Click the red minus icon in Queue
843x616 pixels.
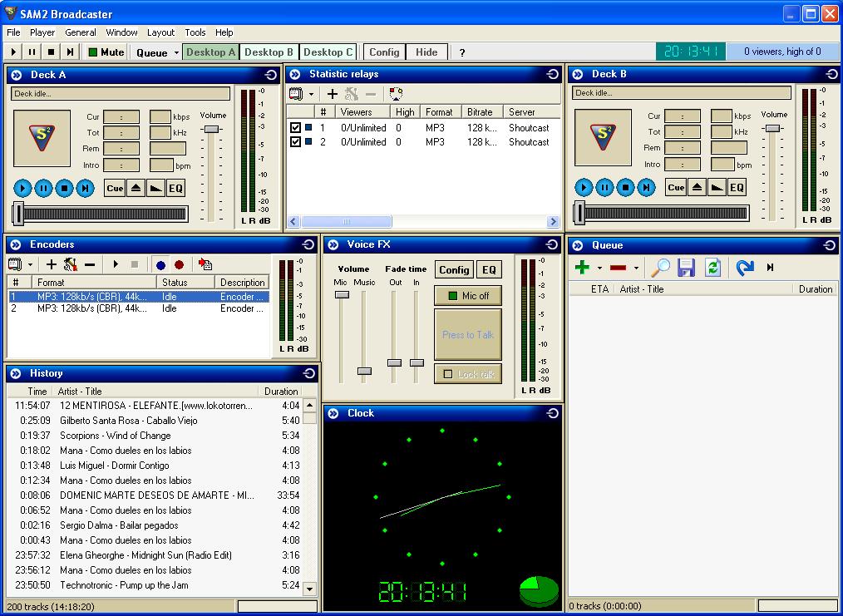pyautogui.click(x=618, y=268)
